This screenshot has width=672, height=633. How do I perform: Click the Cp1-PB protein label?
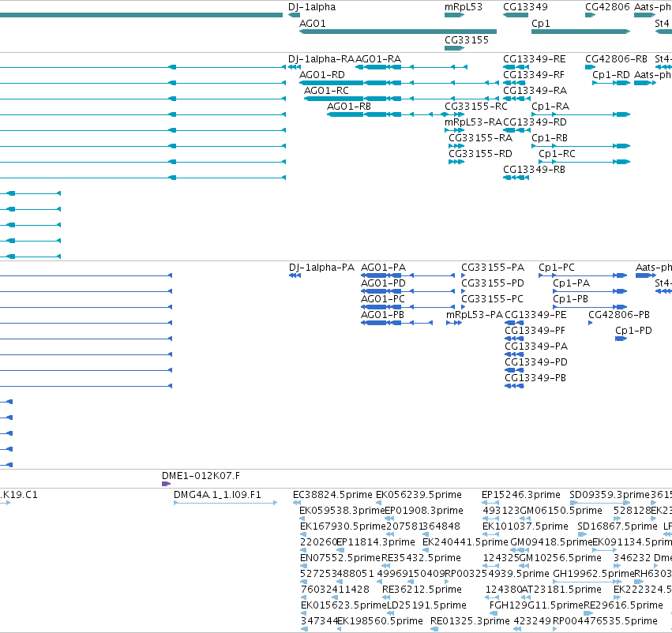tap(570, 299)
